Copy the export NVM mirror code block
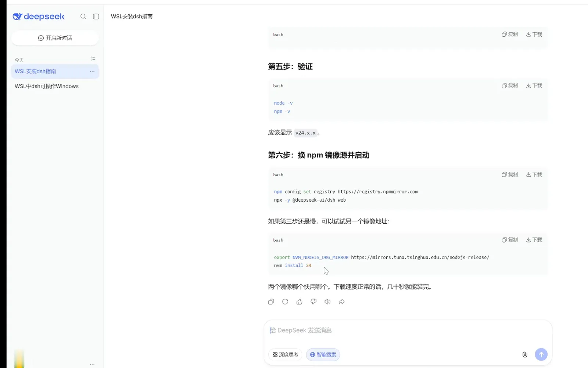588x368 pixels. 510,240
